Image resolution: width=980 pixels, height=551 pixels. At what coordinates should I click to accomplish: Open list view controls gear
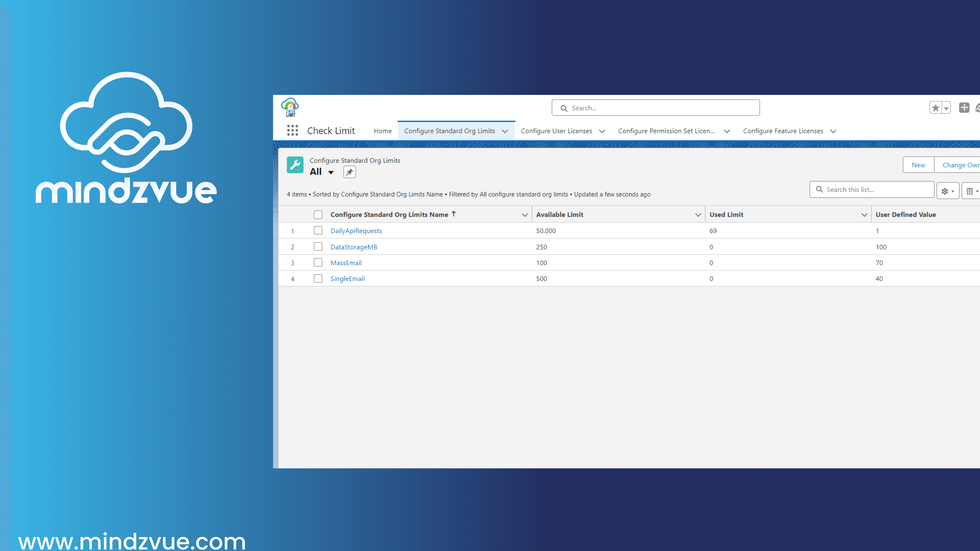[x=948, y=191]
